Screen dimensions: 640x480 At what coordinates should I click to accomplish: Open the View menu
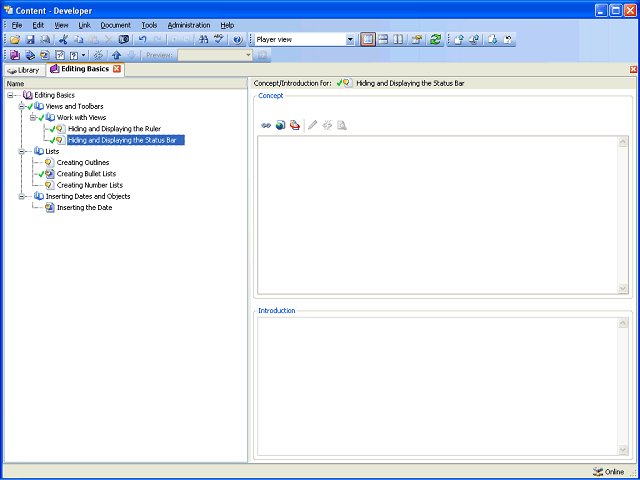pyautogui.click(x=61, y=25)
